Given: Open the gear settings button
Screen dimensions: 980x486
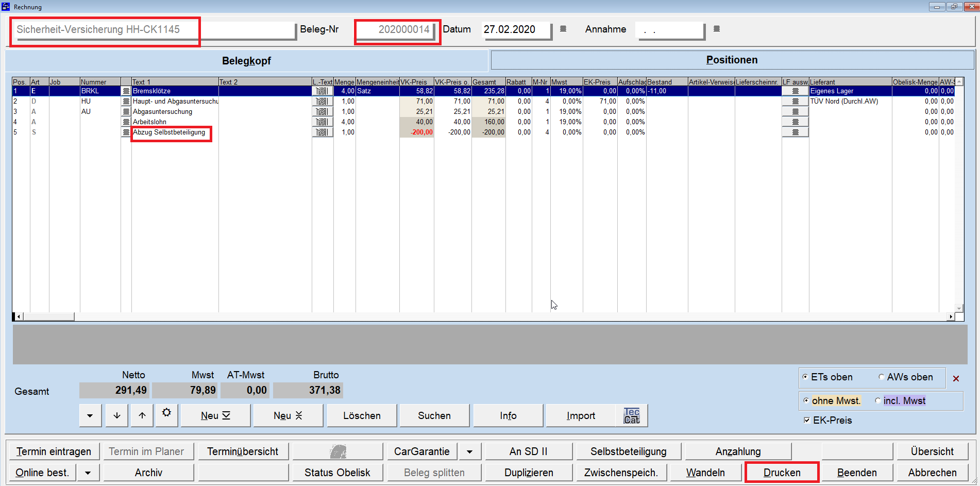Looking at the screenshot, I should pos(166,415).
